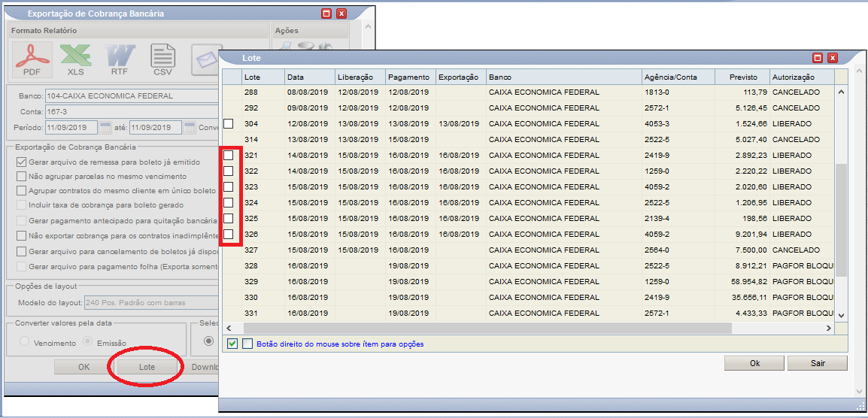The width and height of the screenshot is (868, 418).
Task: Close the Lote window
Action: pos(833,58)
